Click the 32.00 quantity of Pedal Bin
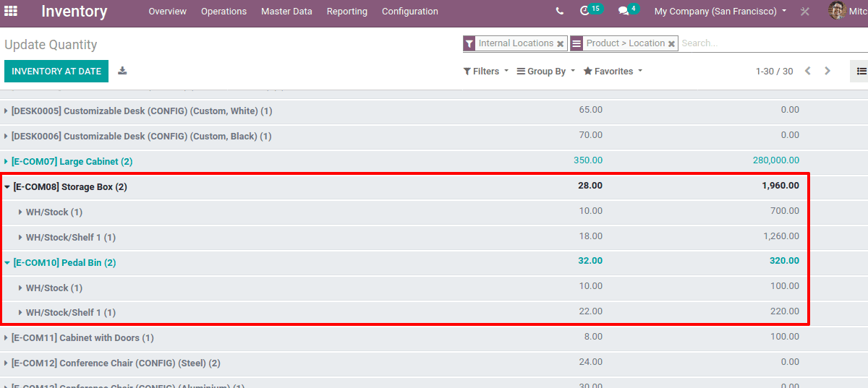Image resolution: width=868 pixels, height=388 pixels. 590,261
